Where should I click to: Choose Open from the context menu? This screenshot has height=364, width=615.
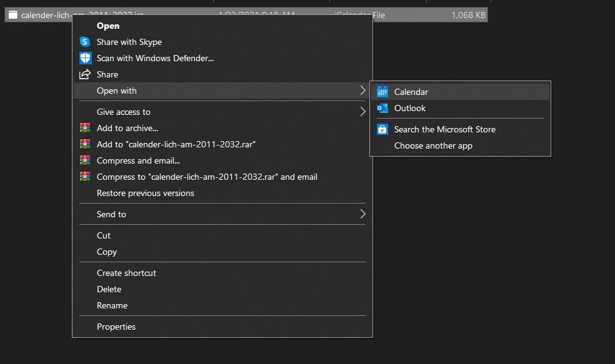click(x=222, y=26)
